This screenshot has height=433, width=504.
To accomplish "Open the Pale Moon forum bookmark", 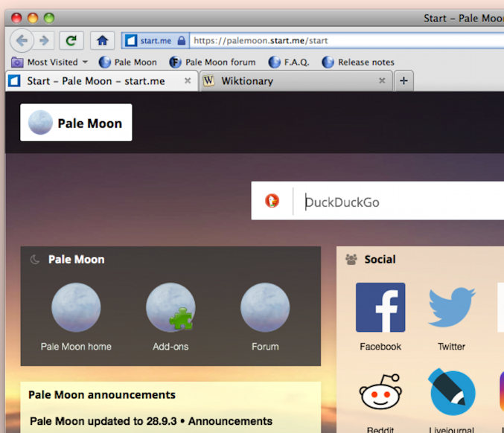I will tap(212, 62).
